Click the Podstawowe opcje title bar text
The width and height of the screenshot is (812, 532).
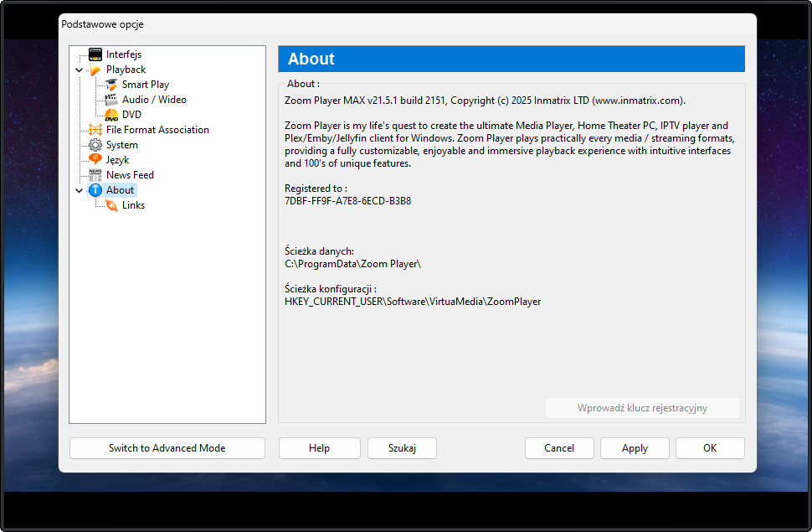click(102, 24)
